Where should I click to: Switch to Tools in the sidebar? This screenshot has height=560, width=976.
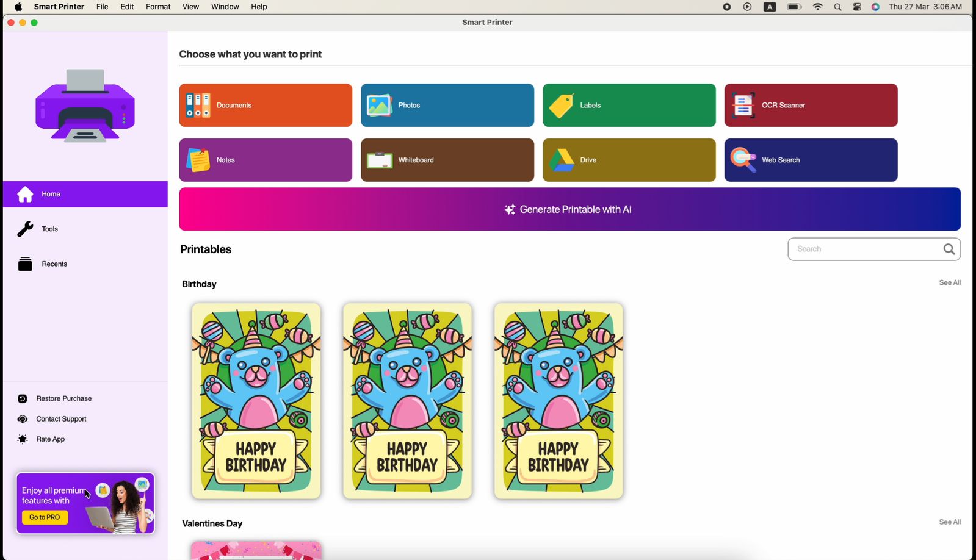50,229
